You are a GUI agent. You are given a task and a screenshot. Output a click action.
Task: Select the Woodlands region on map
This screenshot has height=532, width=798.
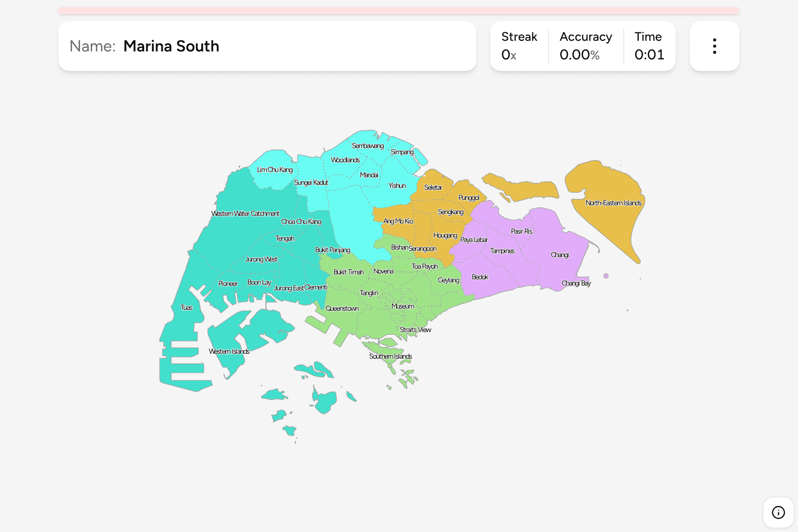345,160
